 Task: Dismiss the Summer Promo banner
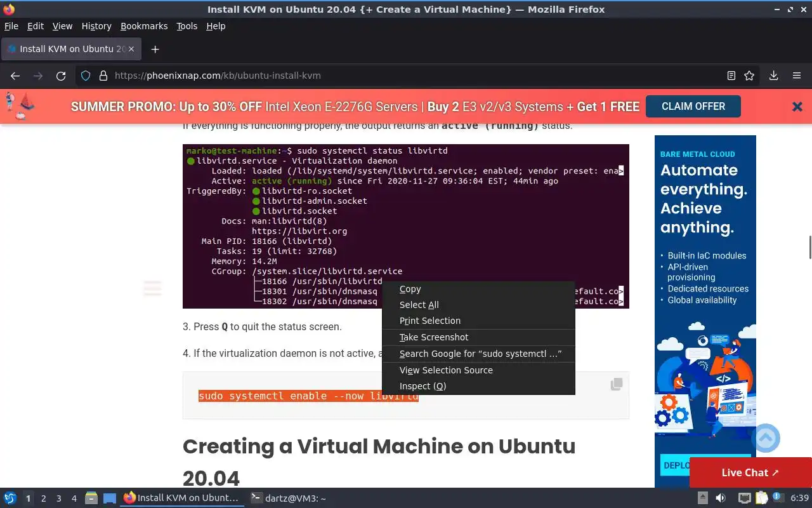pyautogui.click(x=797, y=107)
